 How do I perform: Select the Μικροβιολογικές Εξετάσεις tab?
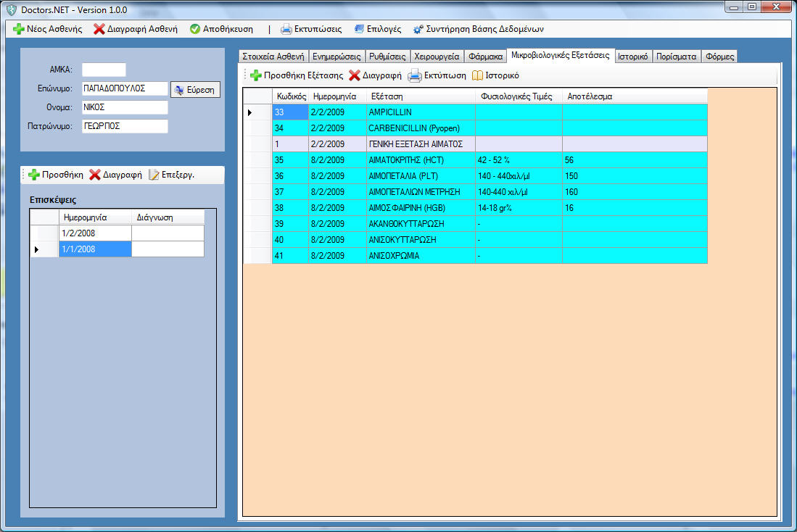[560, 55]
